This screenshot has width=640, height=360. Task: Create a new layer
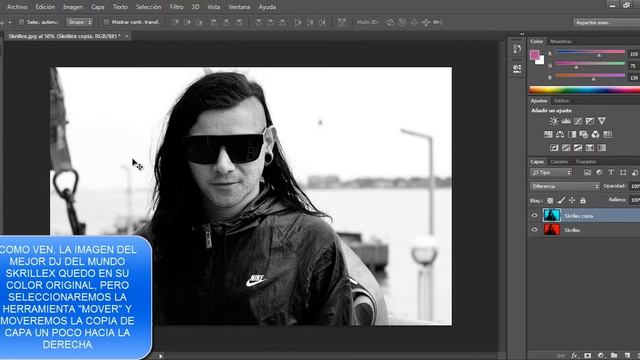tap(627, 356)
